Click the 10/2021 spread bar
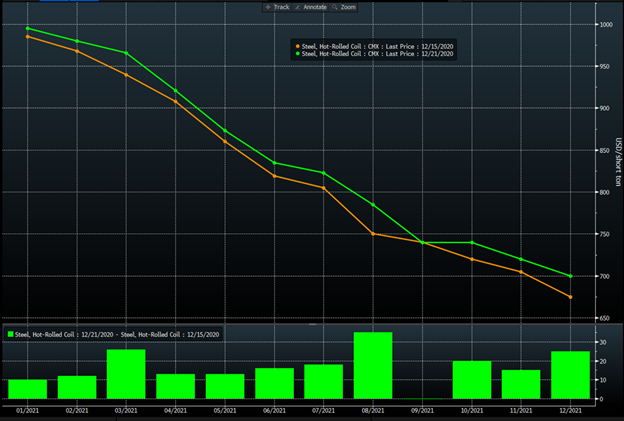 point(472,380)
